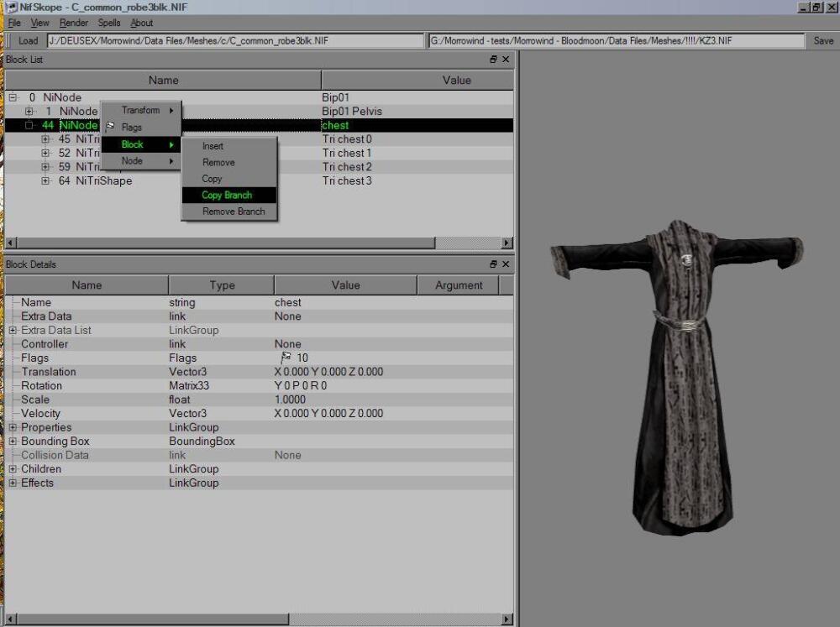Image resolution: width=840 pixels, height=627 pixels.
Task: Select the Controller row
Action: pos(260,344)
